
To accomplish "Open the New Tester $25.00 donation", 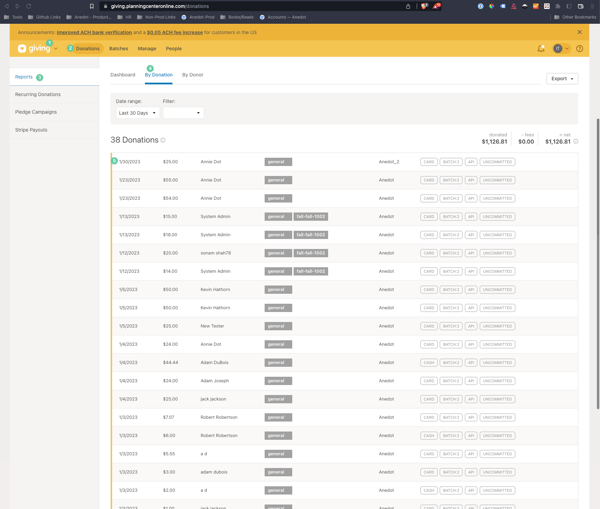I will click(344, 326).
